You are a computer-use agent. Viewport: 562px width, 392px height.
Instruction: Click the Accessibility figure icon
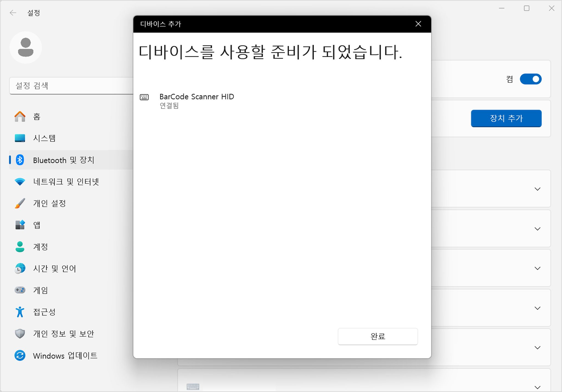point(20,312)
